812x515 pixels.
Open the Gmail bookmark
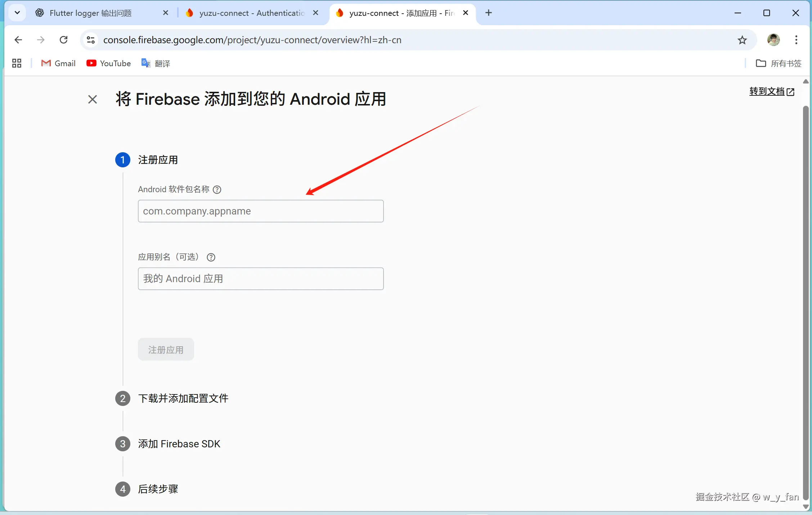[58, 63]
